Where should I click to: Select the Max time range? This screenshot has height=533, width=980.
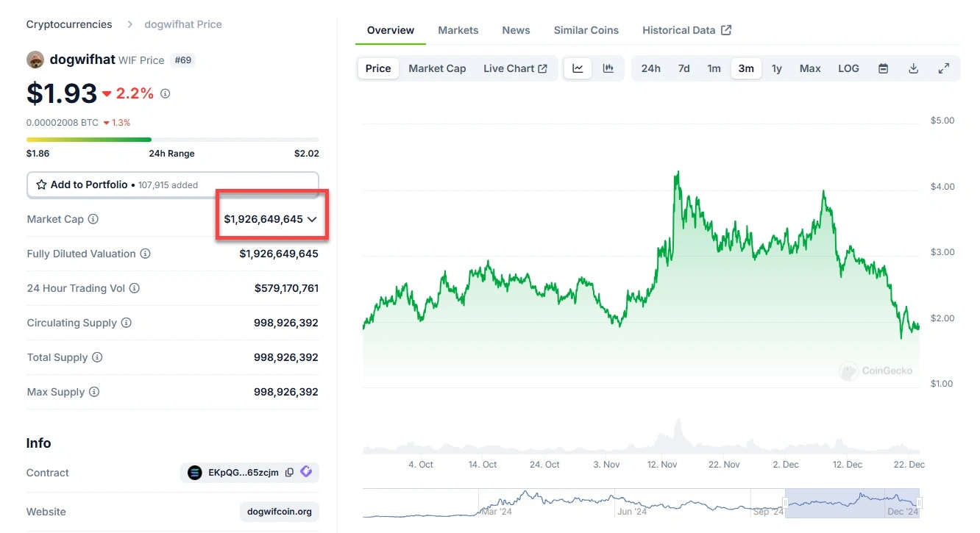[810, 68]
